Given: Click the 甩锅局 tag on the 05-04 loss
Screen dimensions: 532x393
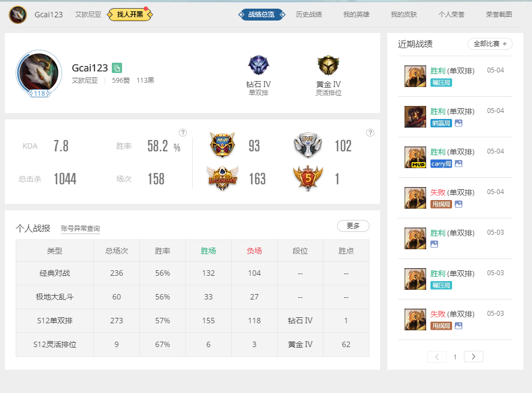Looking at the screenshot, I should pos(441,204).
